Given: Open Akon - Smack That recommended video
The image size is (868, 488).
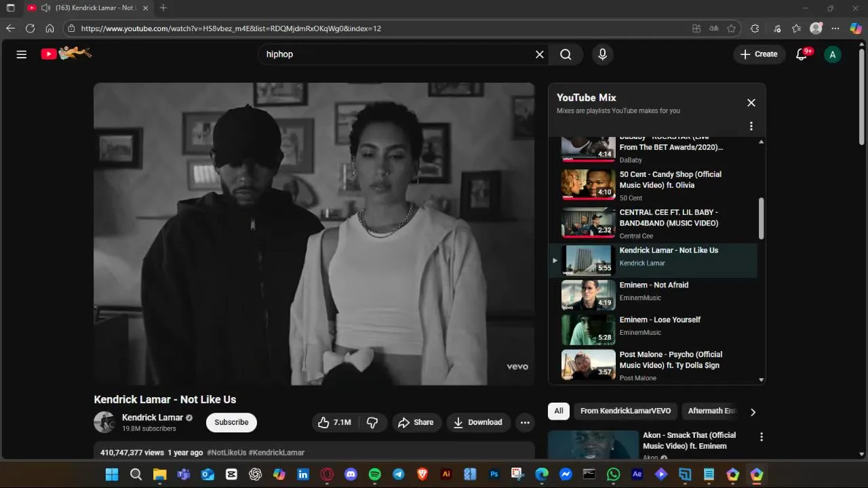Looking at the screenshot, I should [x=689, y=441].
